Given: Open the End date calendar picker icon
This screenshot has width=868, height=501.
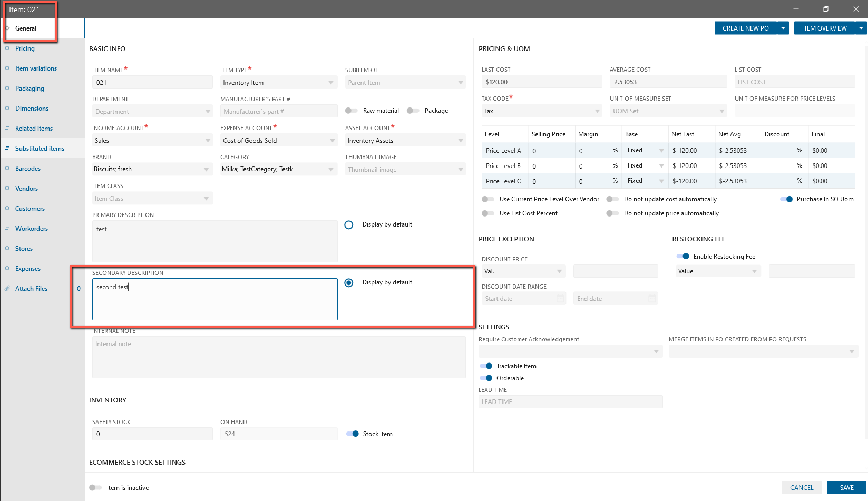Looking at the screenshot, I should pyautogui.click(x=652, y=299).
